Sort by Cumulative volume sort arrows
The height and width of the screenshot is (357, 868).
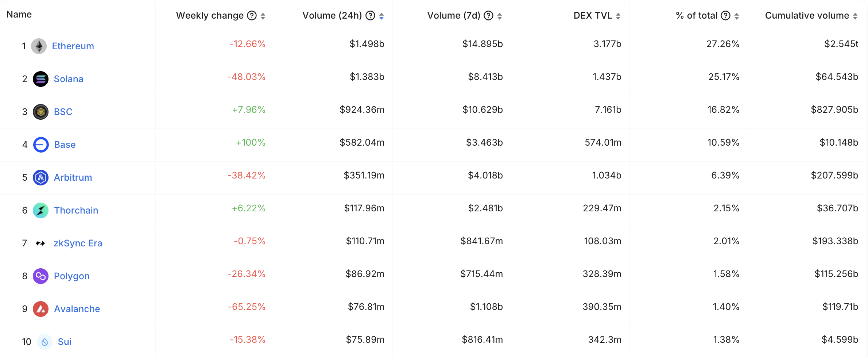pos(855,16)
